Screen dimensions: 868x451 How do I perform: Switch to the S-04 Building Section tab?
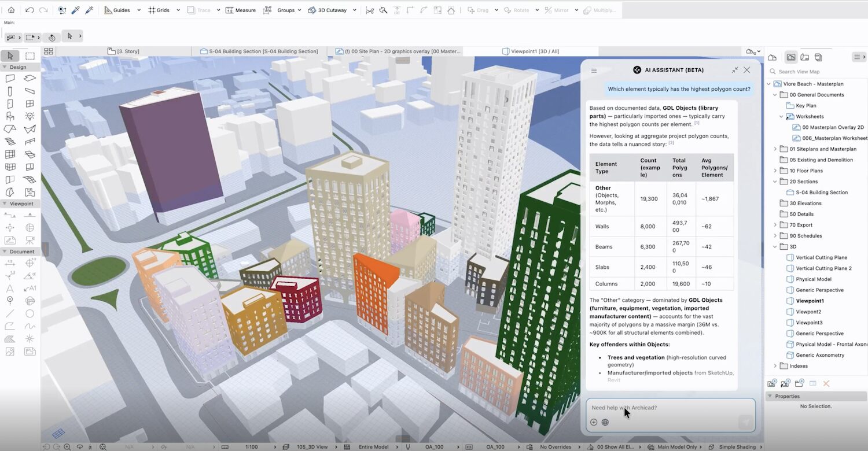pos(259,51)
